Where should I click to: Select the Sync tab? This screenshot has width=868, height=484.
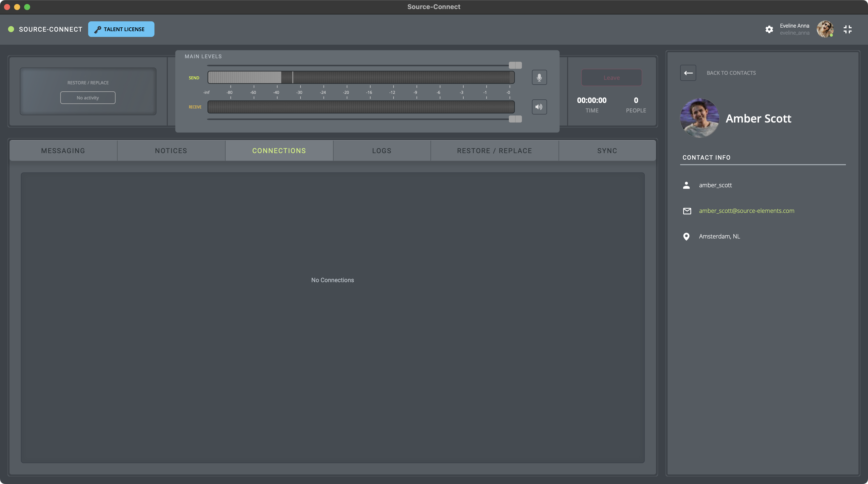tap(607, 151)
